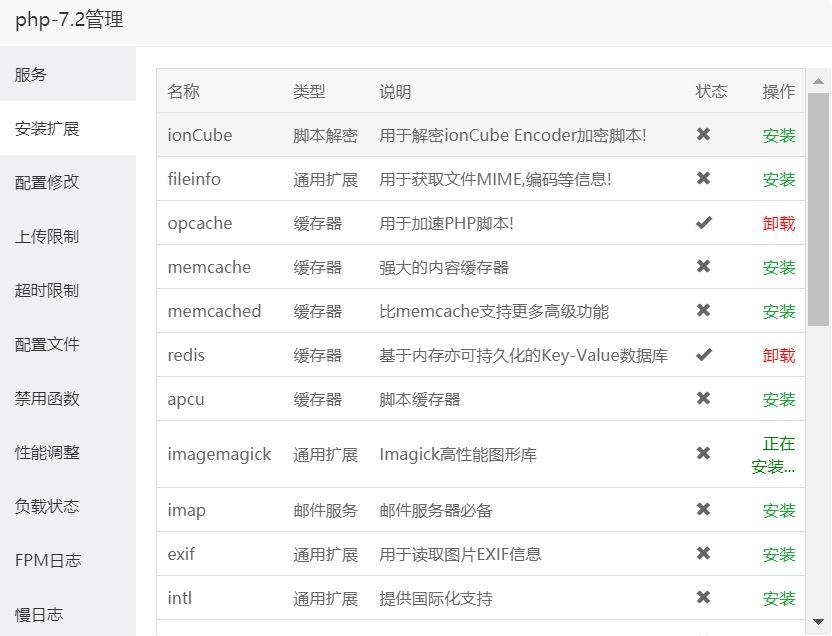The image size is (832, 636).
Task: Uninstall the opcache extension
Action: click(x=779, y=223)
